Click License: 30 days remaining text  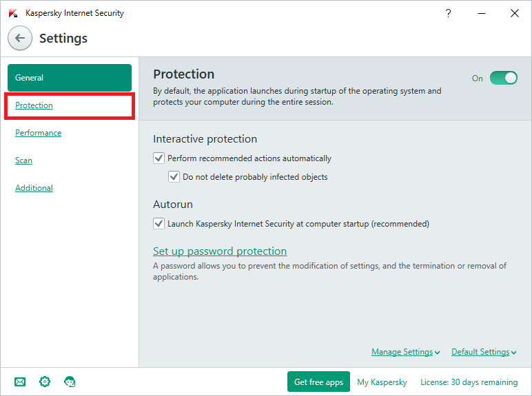coord(469,382)
